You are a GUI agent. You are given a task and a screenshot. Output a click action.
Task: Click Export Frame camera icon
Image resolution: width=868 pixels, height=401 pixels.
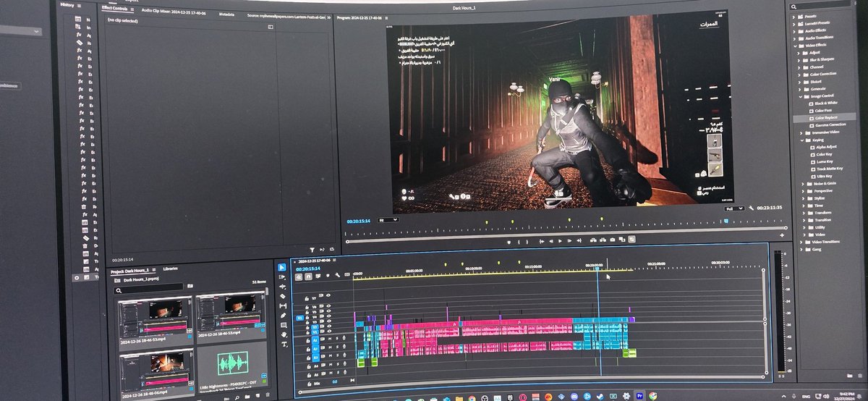(x=613, y=240)
